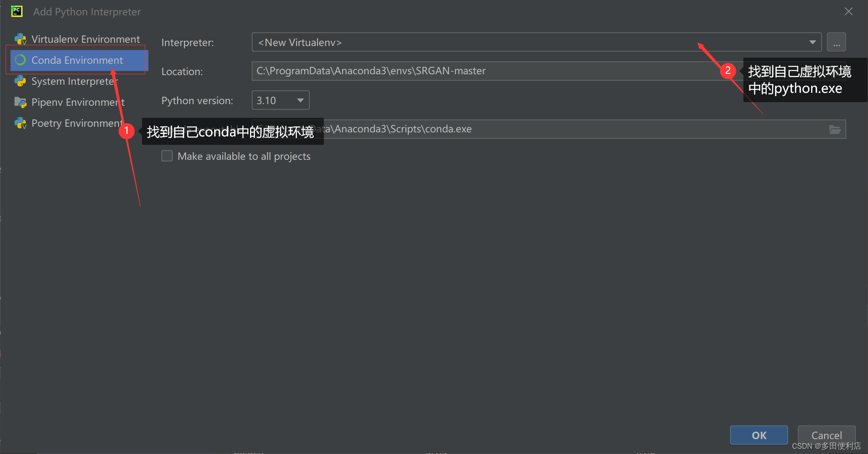Click the Poetry Environment python icon
Viewport: 868px width, 454px height.
20,123
